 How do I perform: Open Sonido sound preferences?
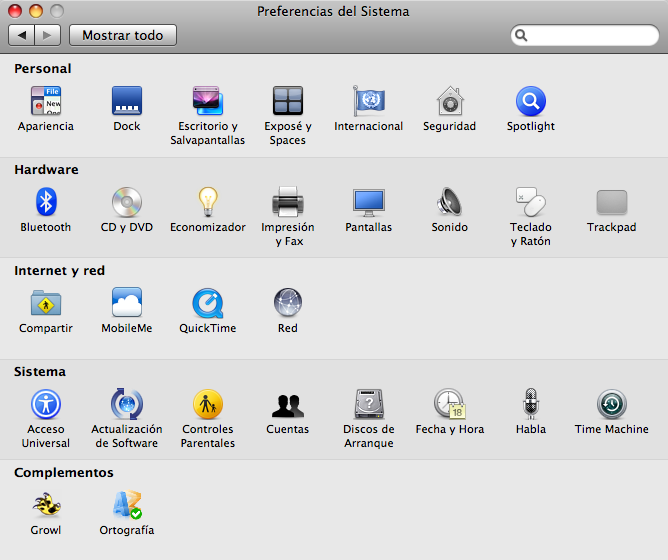click(x=449, y=203)
